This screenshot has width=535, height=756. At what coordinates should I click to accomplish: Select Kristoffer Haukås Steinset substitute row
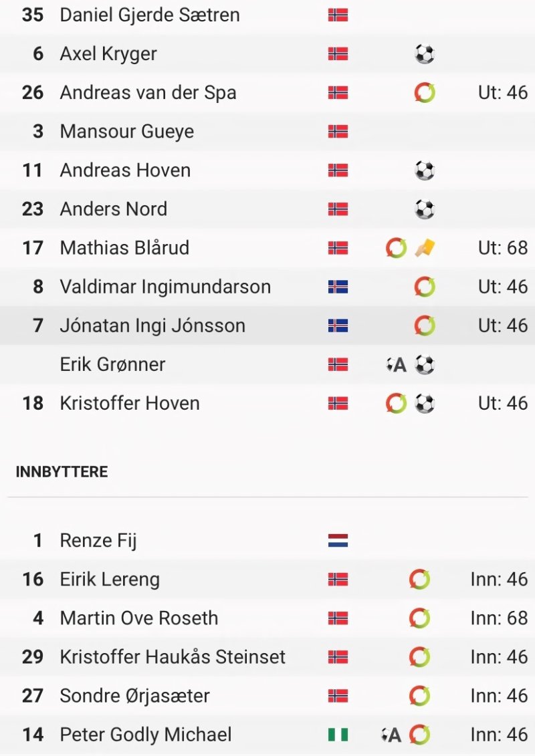(267, 657)
